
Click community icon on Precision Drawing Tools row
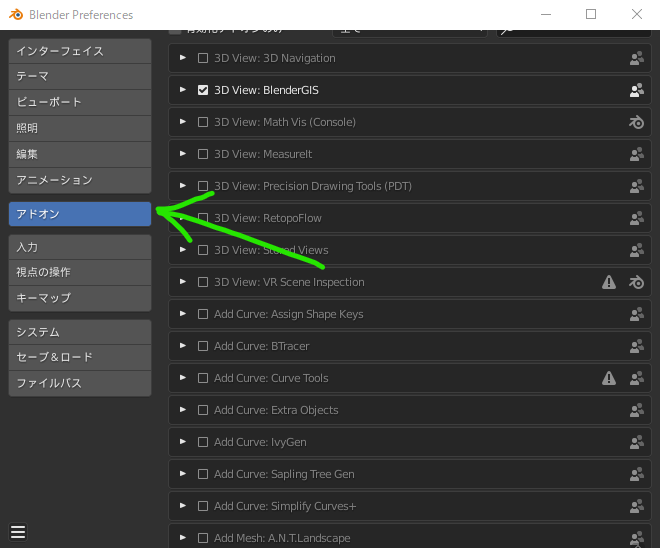coord(636,186)
